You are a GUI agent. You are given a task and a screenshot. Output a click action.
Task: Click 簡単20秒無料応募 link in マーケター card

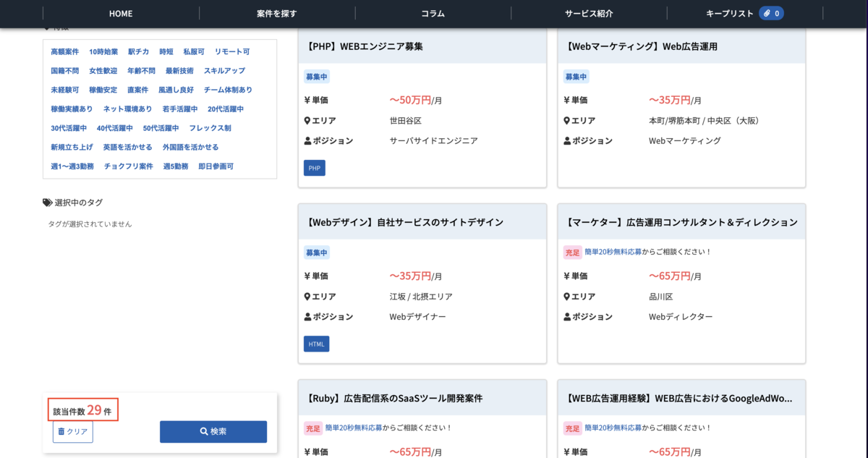(x=613, y=252)
